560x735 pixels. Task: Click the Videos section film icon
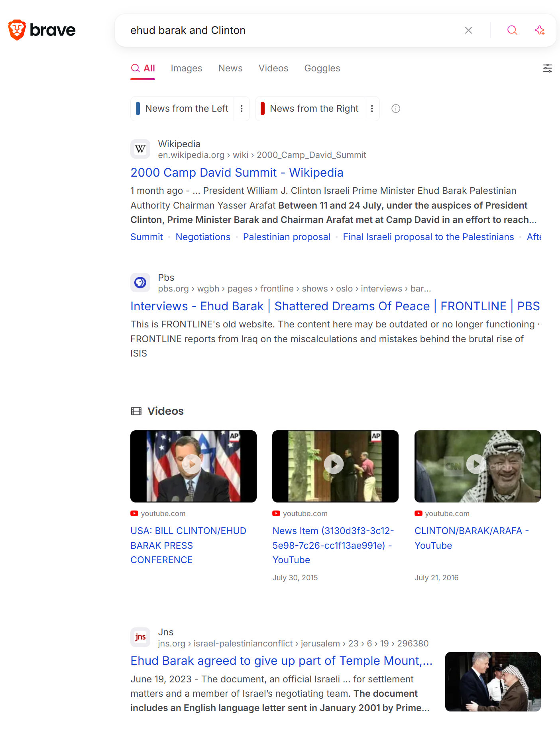(x=136, y=411)
